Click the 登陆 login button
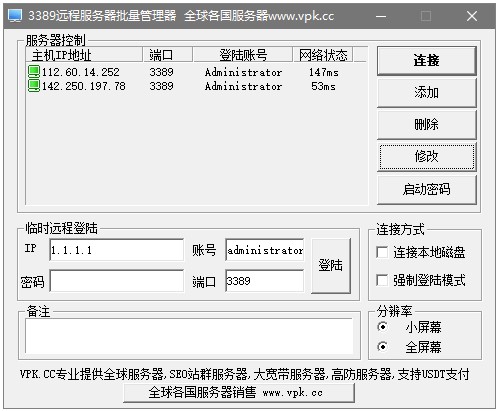The height and width of the screenshot is (411, 498). click(x=331, y=266)
